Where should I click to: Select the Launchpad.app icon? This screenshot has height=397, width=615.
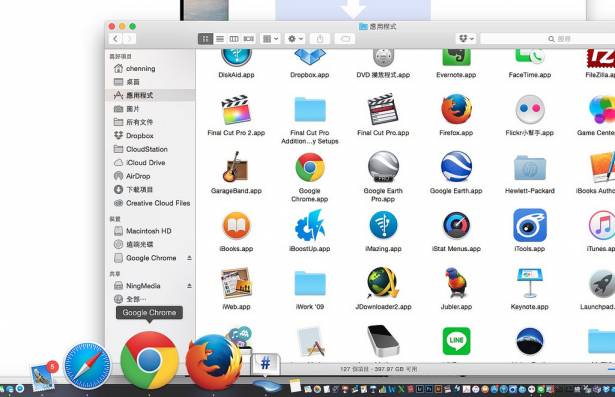click(x=602, y=283)
